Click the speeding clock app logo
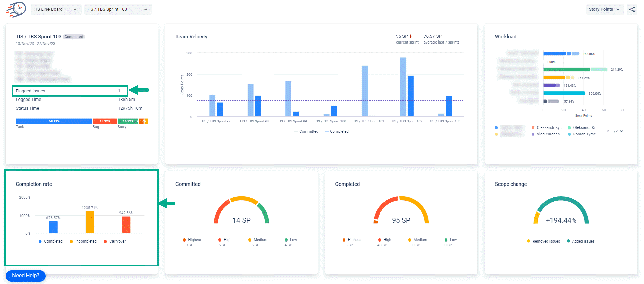644x284 pixels. [16, 9]
